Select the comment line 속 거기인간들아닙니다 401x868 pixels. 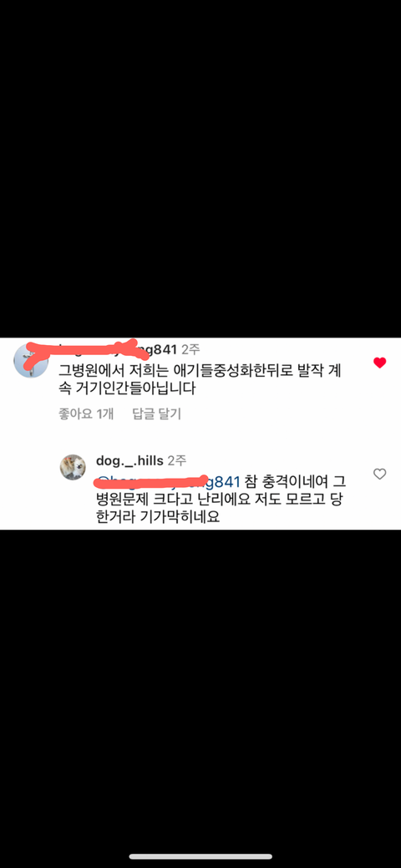point(127,389)
